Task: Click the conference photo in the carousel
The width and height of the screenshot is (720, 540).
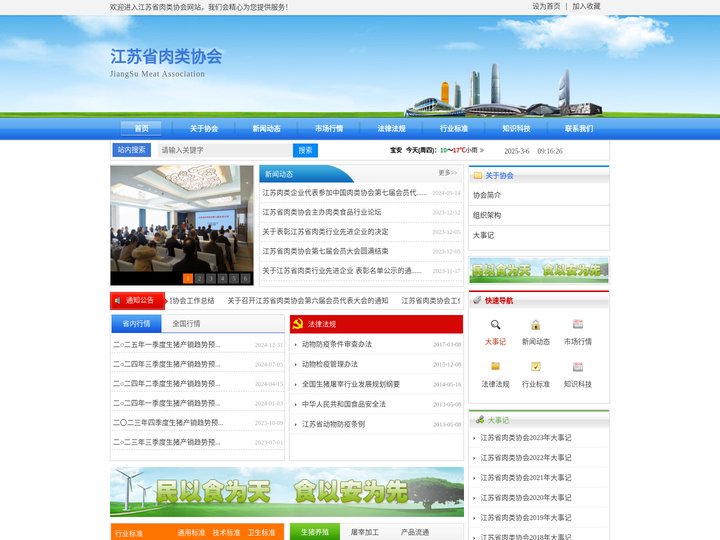Action: coord(182,219)
